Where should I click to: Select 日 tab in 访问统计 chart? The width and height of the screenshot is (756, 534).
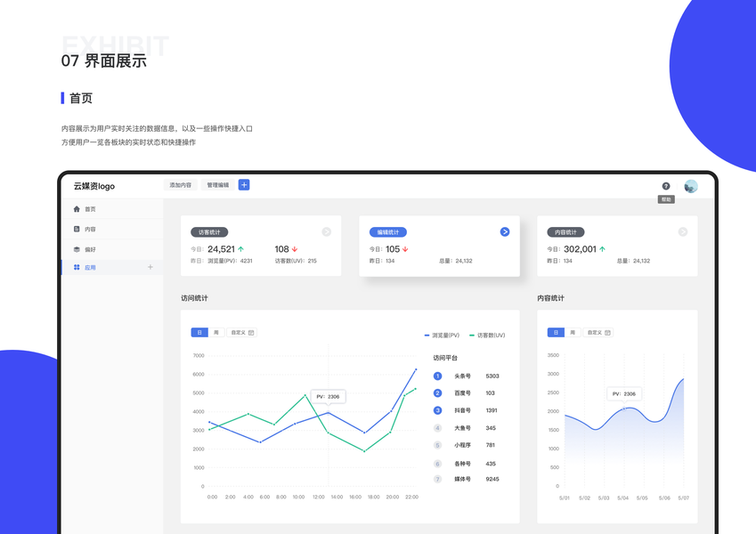pos(199,333)
